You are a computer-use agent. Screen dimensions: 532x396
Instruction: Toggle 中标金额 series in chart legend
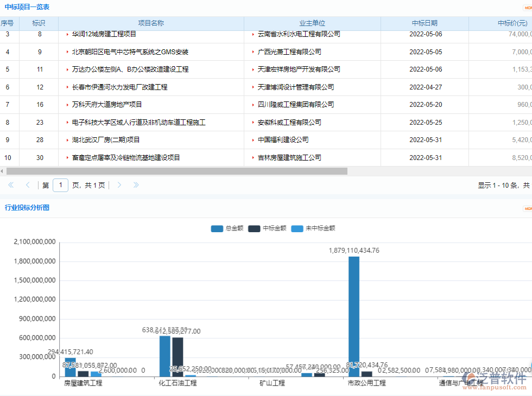pos(267,228)
